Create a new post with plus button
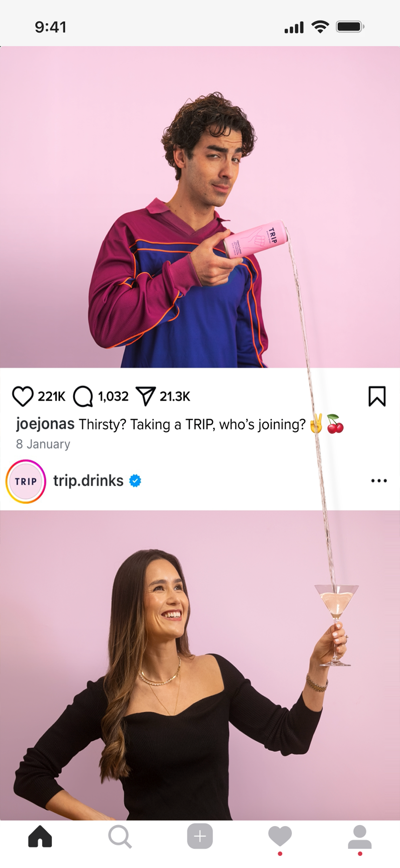The width and height of the screenshot is (400, 868). pos(200,836)
